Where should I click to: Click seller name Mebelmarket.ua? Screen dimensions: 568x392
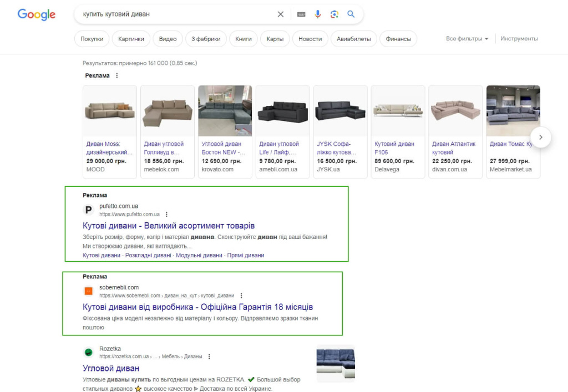click(511, 170)
